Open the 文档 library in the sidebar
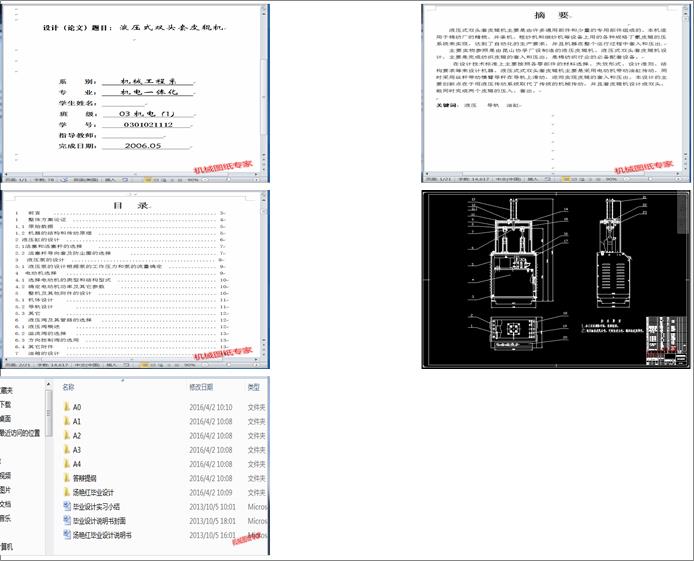This screenshot has height=561, width=694. coord(5,504)
